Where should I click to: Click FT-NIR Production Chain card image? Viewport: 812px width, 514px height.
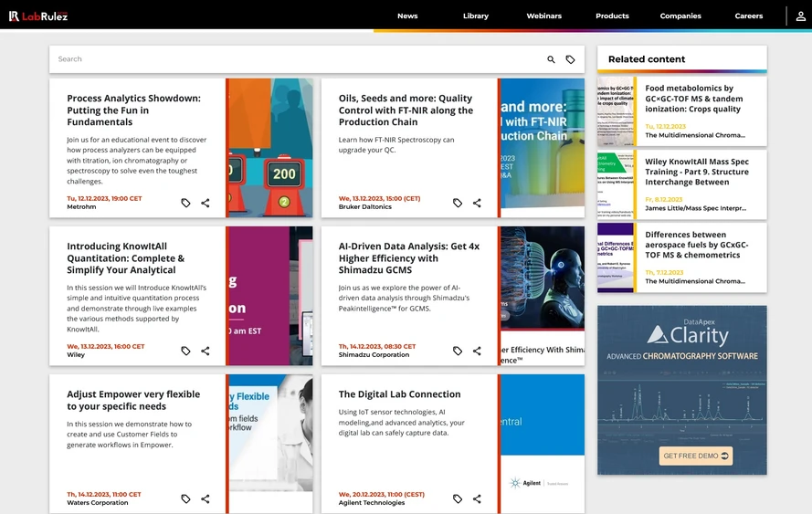[x=543, y=148]
